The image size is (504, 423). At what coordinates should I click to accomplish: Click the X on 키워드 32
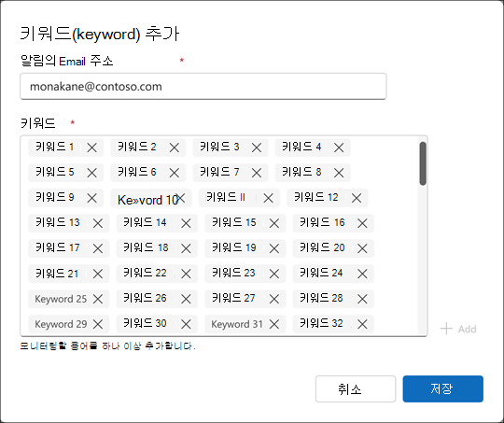[x=362, y=324]
